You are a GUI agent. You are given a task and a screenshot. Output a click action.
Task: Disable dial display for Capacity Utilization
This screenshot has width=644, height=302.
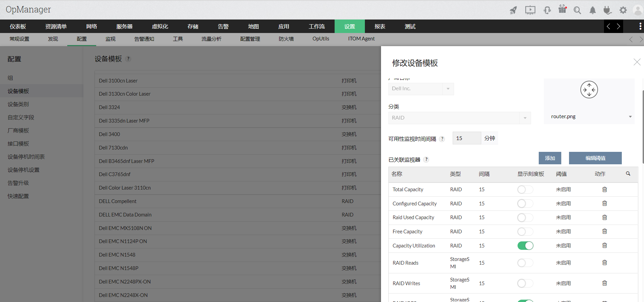point(525,246)
